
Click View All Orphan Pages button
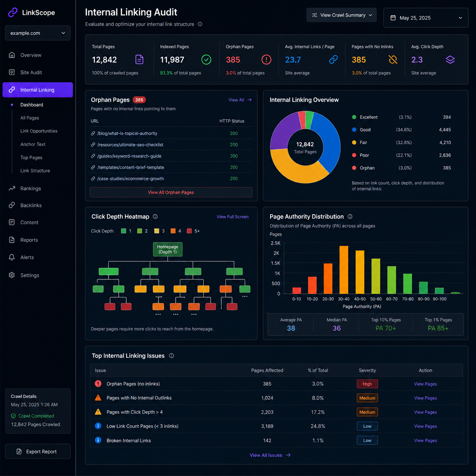click(171, 192)
